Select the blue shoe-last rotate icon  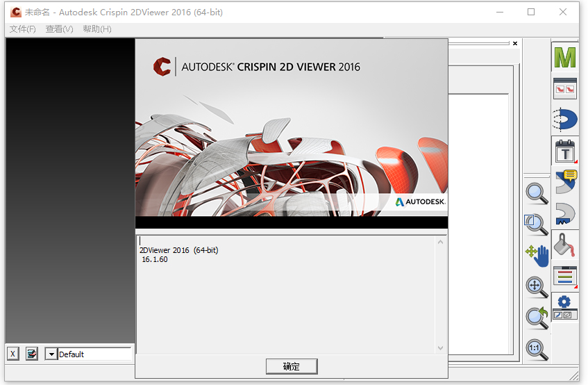[565, 120]
